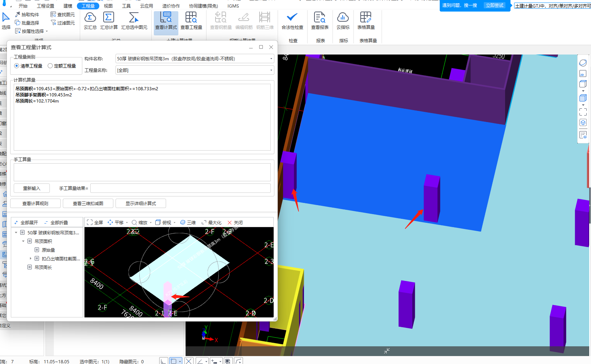This screenshot has height=364, width=591.
Task: Run 汇总计算 summary calculation
Action: [109, 21]
